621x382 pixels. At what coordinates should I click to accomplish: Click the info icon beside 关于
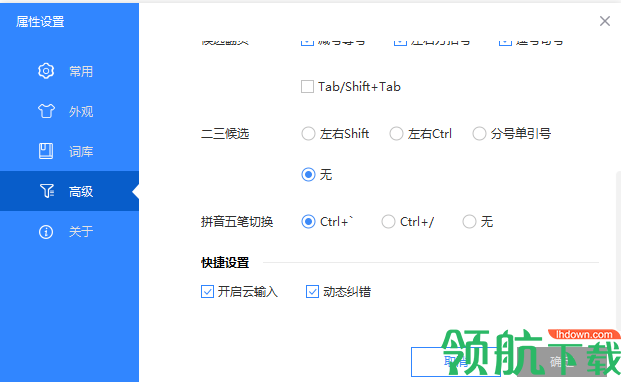click(46, 232)
